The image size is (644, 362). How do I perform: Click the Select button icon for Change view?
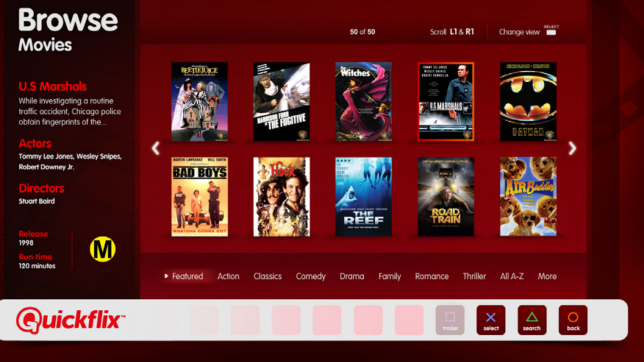click(x=551, y=33)
